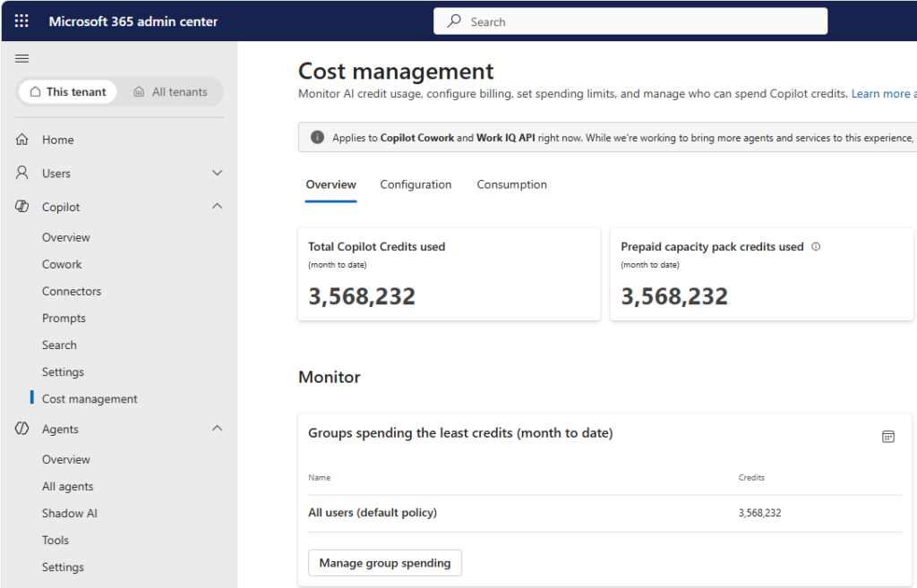917x588 pixels.
Task: Click the info icon in the banner
Action: click(x=317, y=137)
